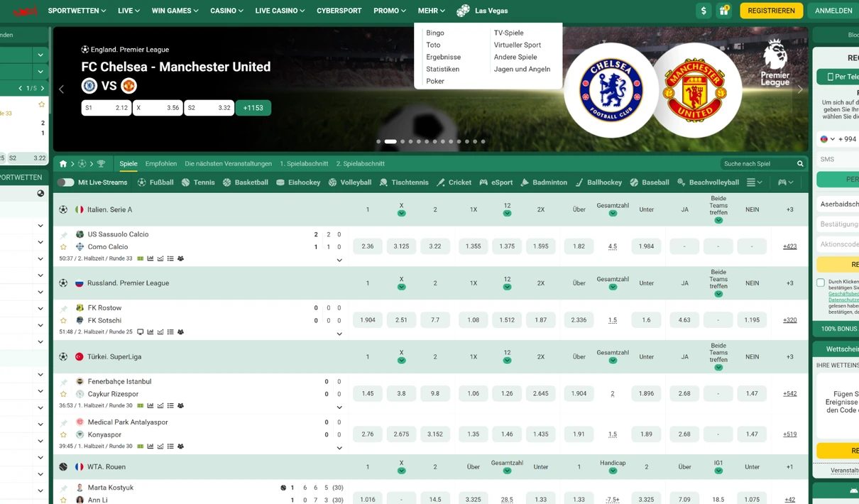Viewport: 859px width, 504px height.
Task: Expand the FK Rostow vs Sotschi match chevron
Action: [339, 334]
